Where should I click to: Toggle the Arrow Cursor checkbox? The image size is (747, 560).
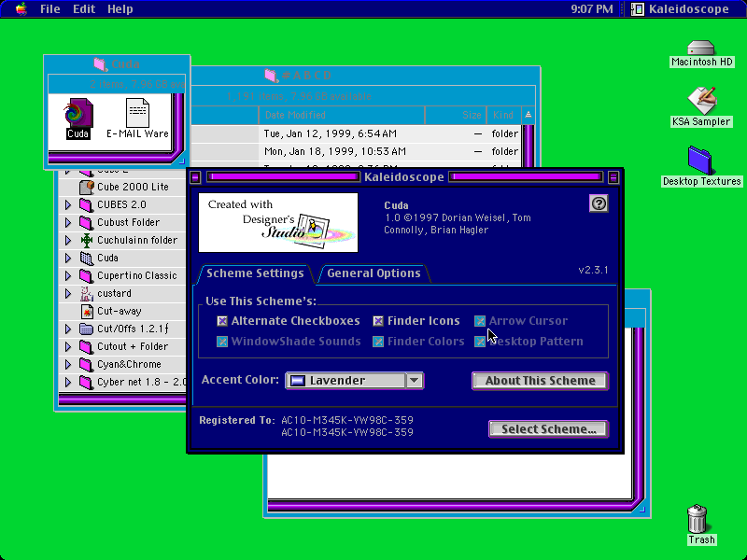480,321
